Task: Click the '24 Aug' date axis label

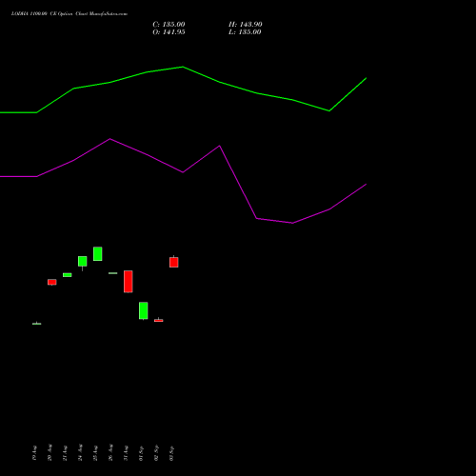Action: [80, 453]
